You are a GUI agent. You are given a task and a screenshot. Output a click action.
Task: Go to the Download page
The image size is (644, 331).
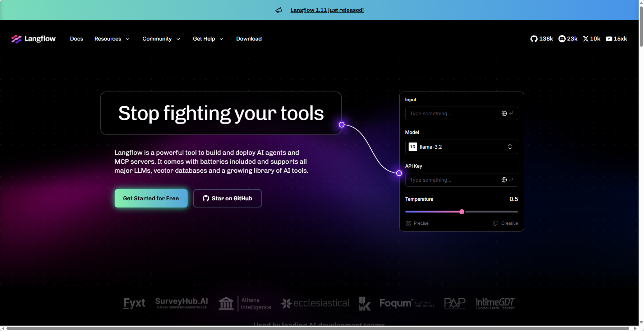pyautogui.click(x=249, y=39)
